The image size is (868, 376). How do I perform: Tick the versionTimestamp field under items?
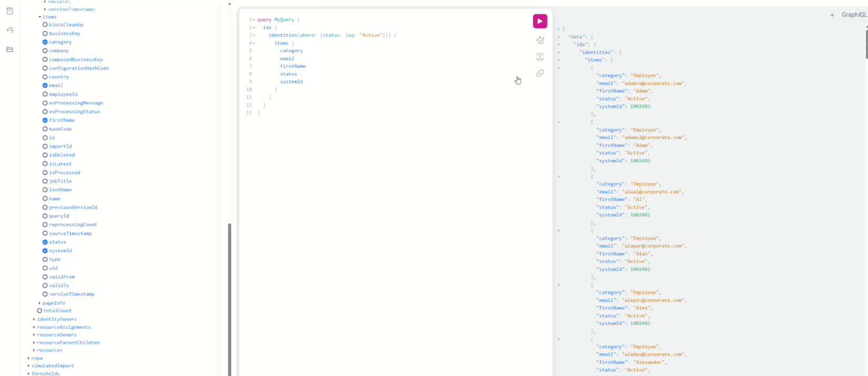[x=45, y=294]
